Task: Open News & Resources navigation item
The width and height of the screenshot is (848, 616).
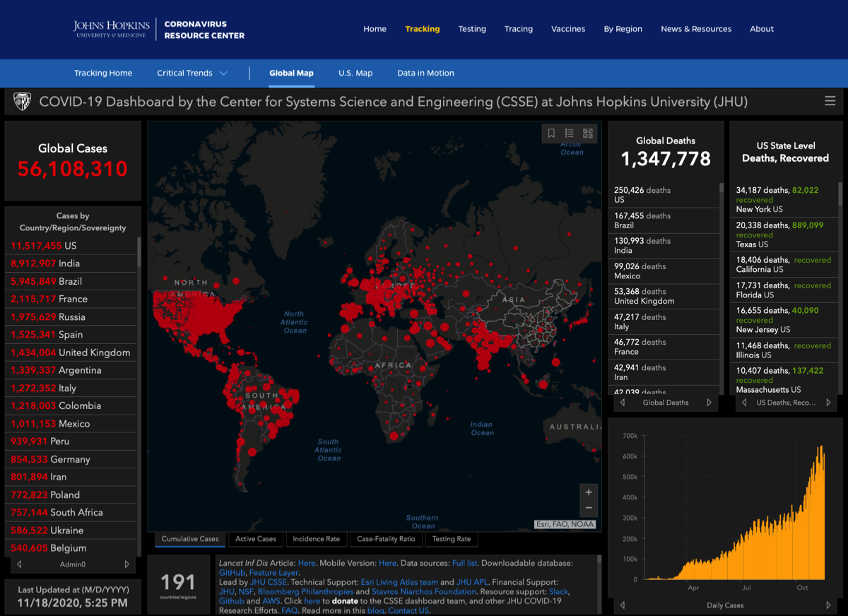Action: click(696, 29)
